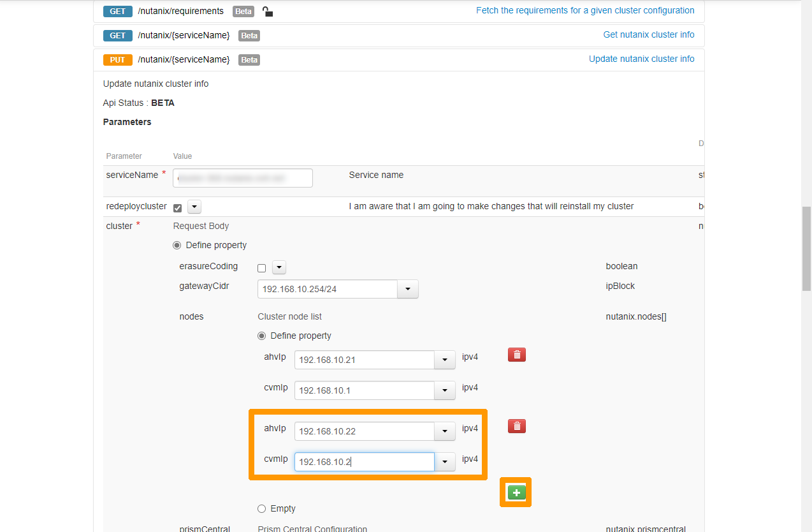The height and width of the screenshot is (532, 812).
Task: Open the dropdown next to the erasureCoding checkbox
Action: click(x=279, y=267)
